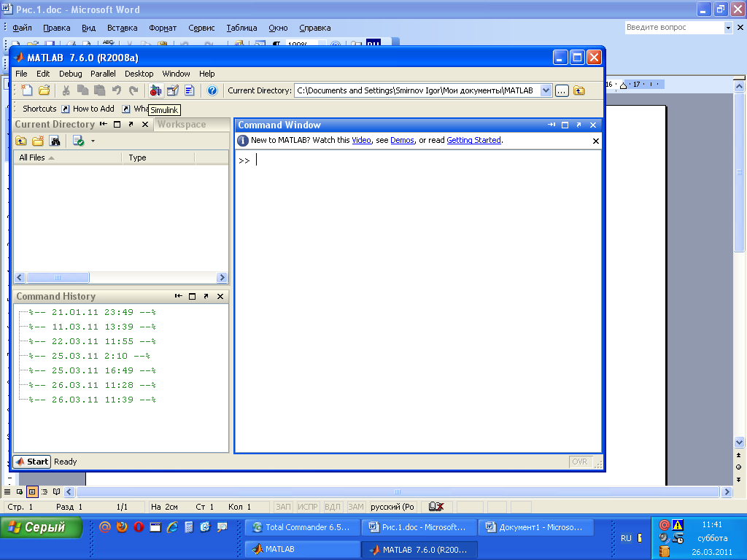Minimize the Command Window panel
Image resolution: width=747 pixels, height=560 pixels.
click(x=551, y=125)
